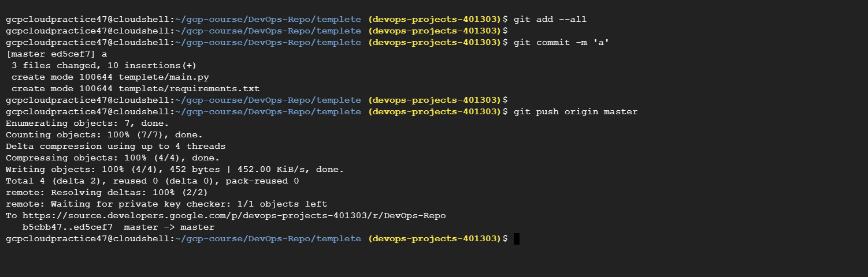The height and width of the screenshot is (277, 868).
Task: Click 'remote: Resolving deltas: 100% (2/2)' line
Action: (107, 193)
